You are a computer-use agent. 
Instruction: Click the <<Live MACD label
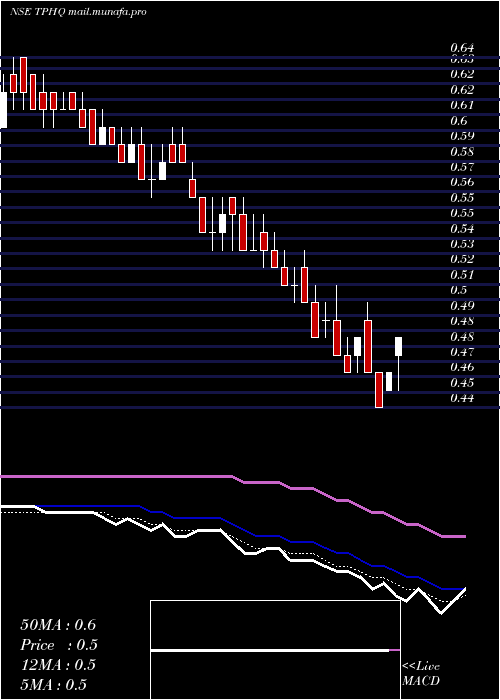click(x=421, y=674)
